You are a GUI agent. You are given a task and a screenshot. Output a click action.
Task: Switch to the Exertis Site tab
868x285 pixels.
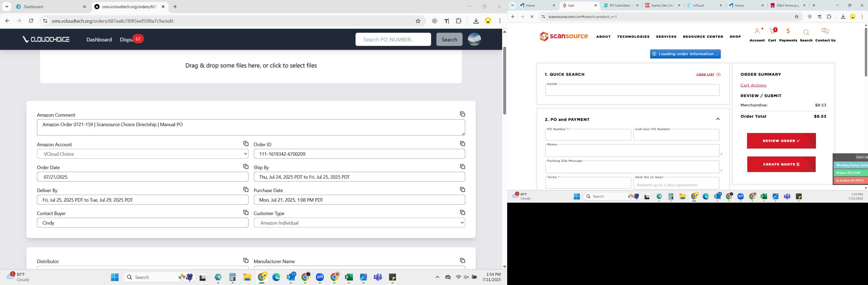[662, 5]
